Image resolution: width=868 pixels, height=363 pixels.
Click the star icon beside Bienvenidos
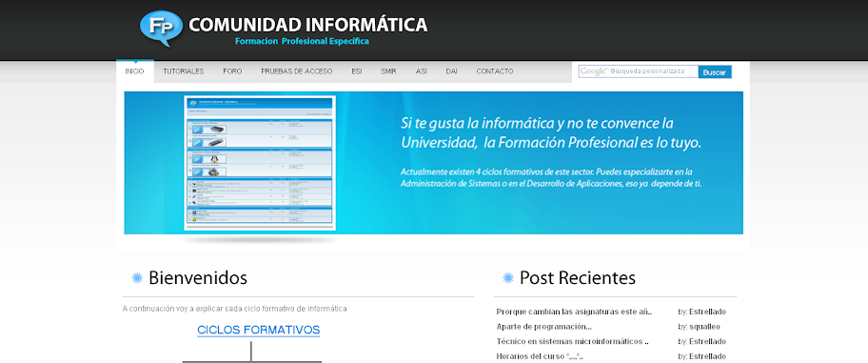click(x=137, y=277)
